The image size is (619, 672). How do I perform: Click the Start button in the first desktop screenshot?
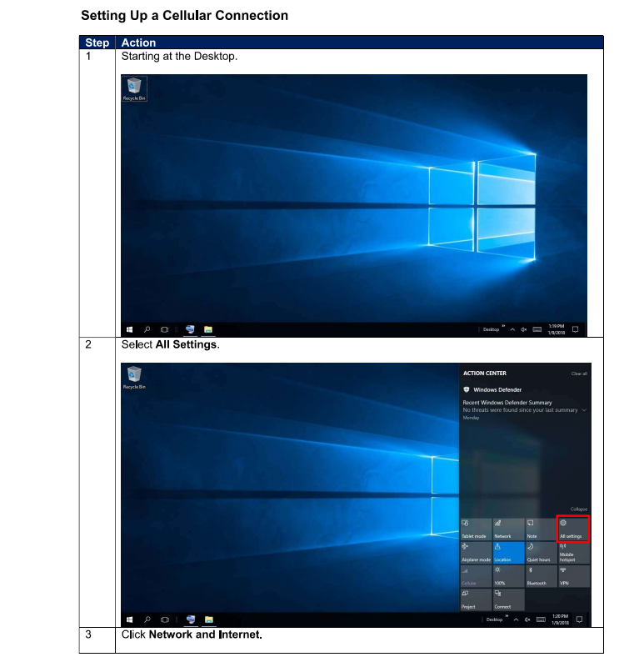[x=130, y=329]
